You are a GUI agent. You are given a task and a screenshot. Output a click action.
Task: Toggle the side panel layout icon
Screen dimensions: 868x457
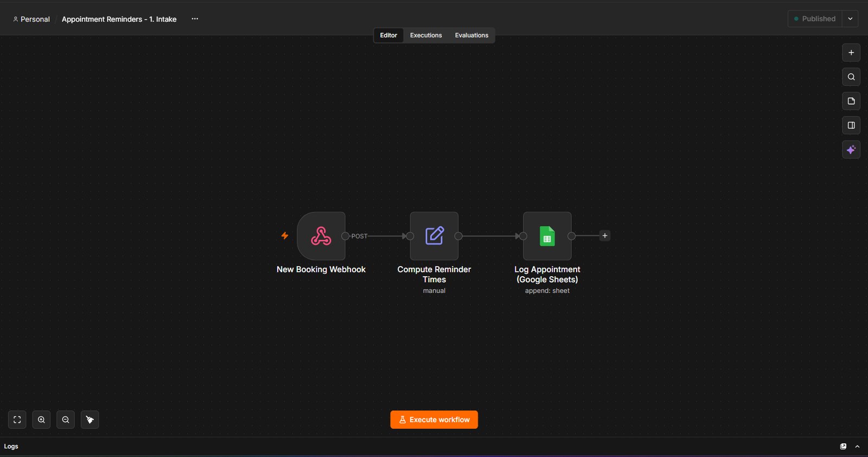point(851,125)
